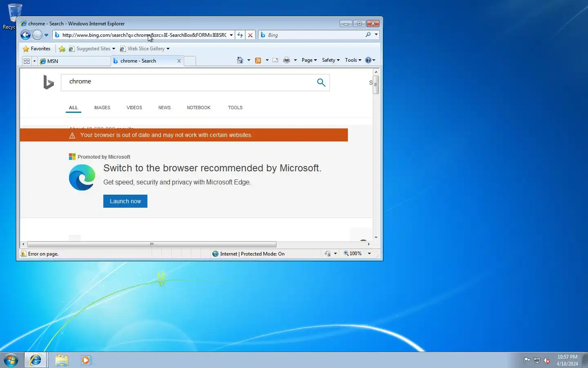
Task: Click the 100% zoom level button
Action: pos(353,254)
